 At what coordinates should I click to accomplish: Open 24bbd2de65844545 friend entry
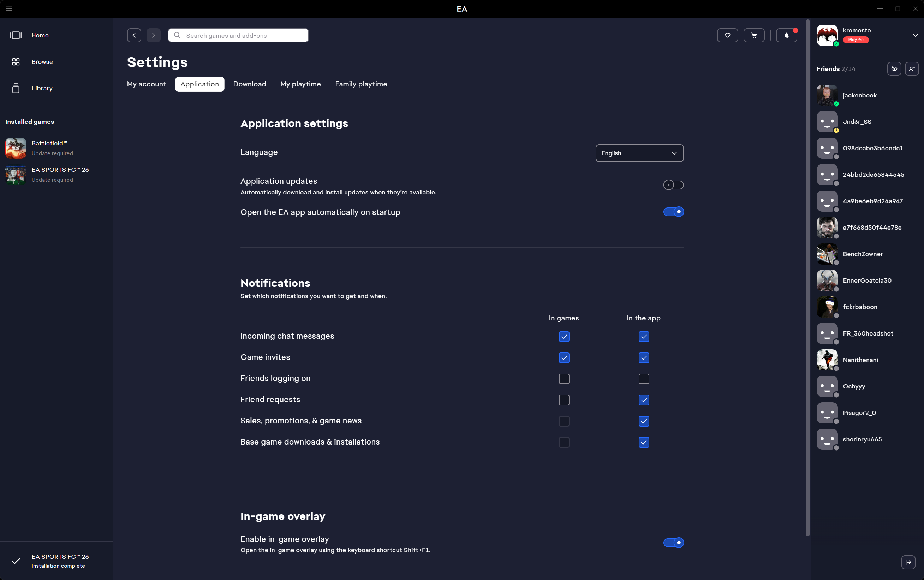(x=867, y=174)
